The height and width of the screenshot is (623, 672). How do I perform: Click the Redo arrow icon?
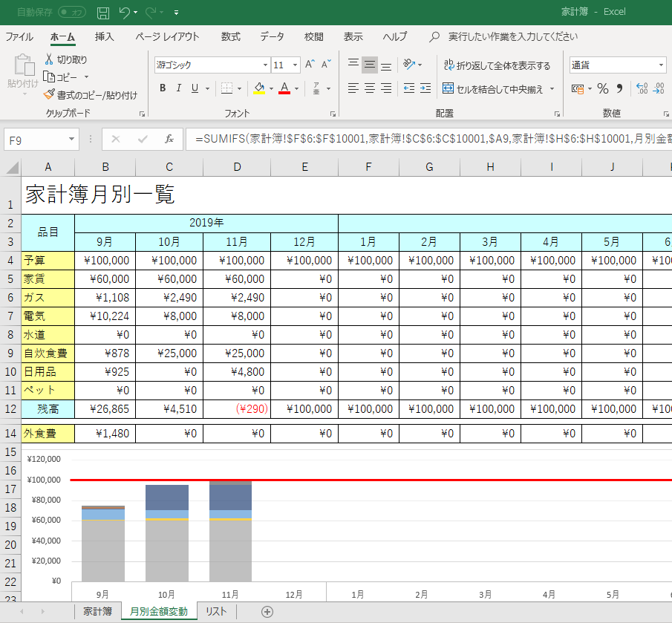(151, 13)
